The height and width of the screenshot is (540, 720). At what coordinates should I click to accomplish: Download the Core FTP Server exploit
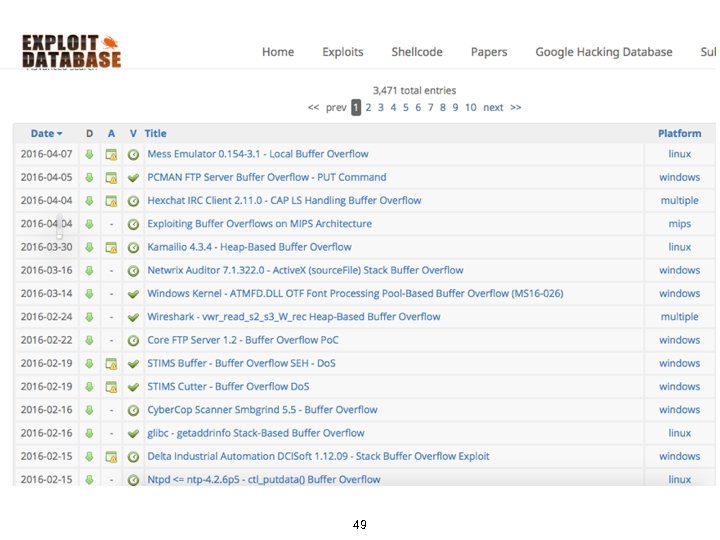coord(89,340)
